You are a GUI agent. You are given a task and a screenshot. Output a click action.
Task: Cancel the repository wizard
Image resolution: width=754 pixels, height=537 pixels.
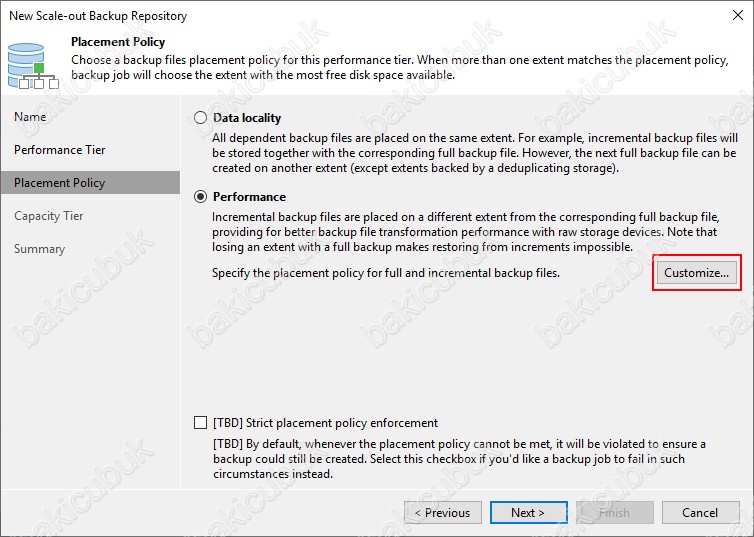(x=700, y=512)
